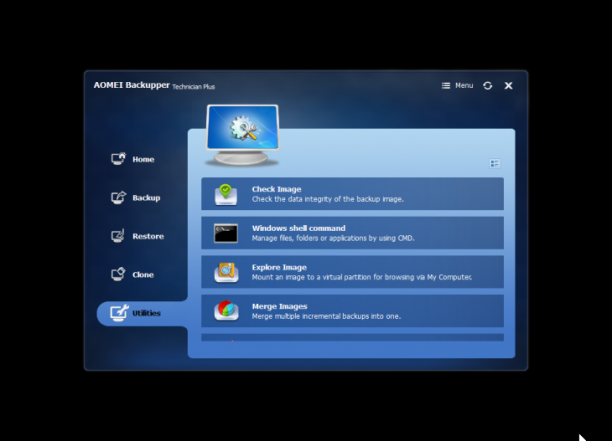Click the utilities monitor illustration

(242, 135)
